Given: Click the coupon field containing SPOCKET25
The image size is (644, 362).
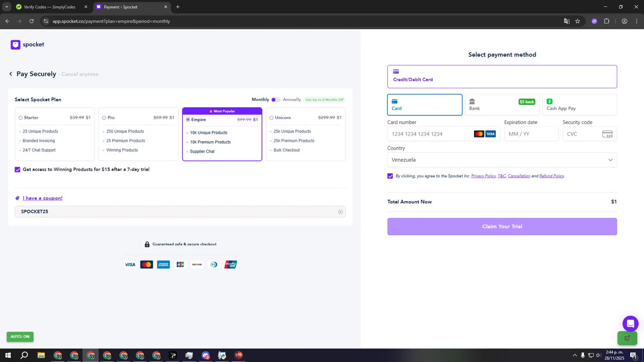Looking at the screenshot, I should tap(180, 212).
